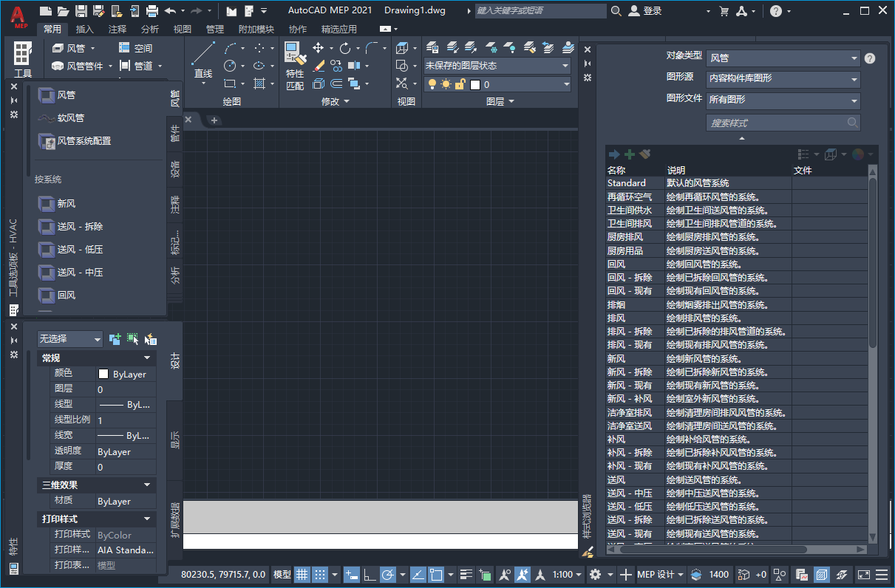Toggle the layer lock padlock icon

click(460, 84)
